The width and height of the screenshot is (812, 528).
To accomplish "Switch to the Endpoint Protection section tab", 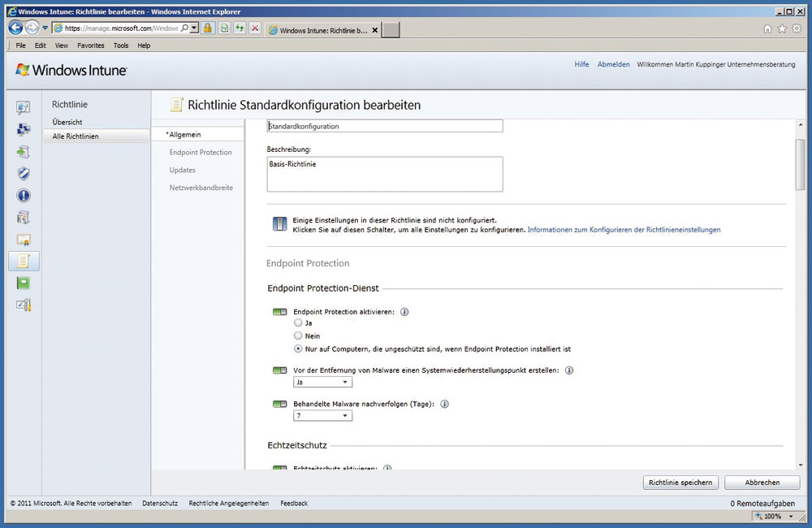I will (201, 153).
